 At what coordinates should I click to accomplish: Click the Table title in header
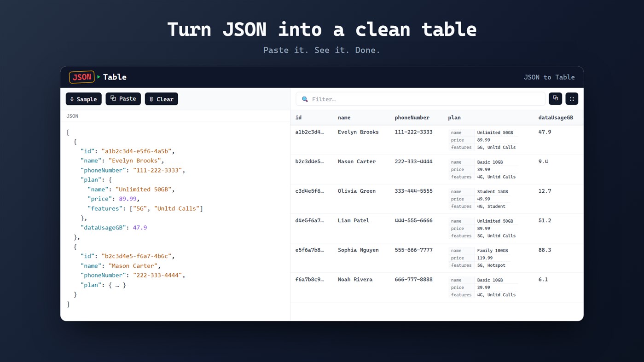pyautogui.click(x=115, y=77)
